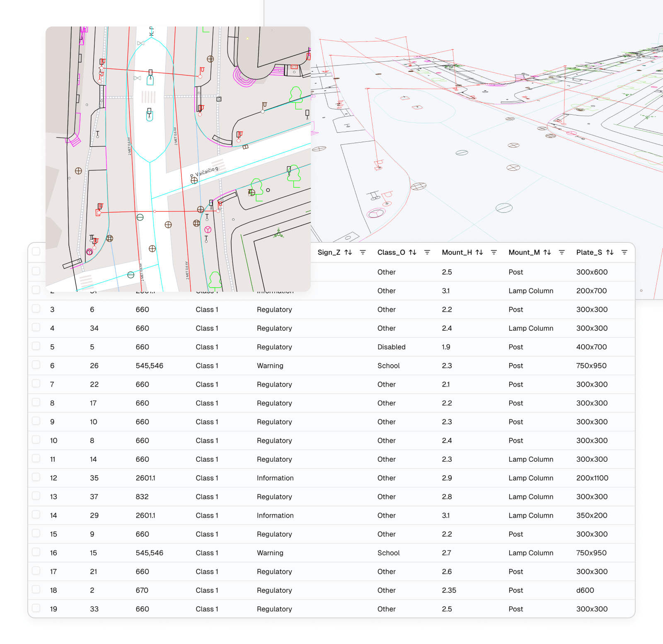The width and height of the screenshot is (663, 644).
Task: Open filter icon beside Mount_H
Action: (494, 252)
